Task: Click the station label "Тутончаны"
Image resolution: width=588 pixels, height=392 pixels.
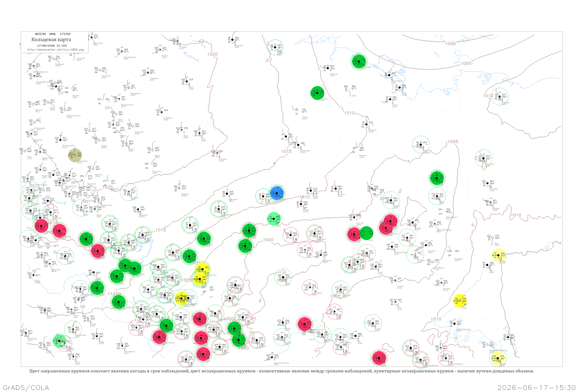Action: 168,118
